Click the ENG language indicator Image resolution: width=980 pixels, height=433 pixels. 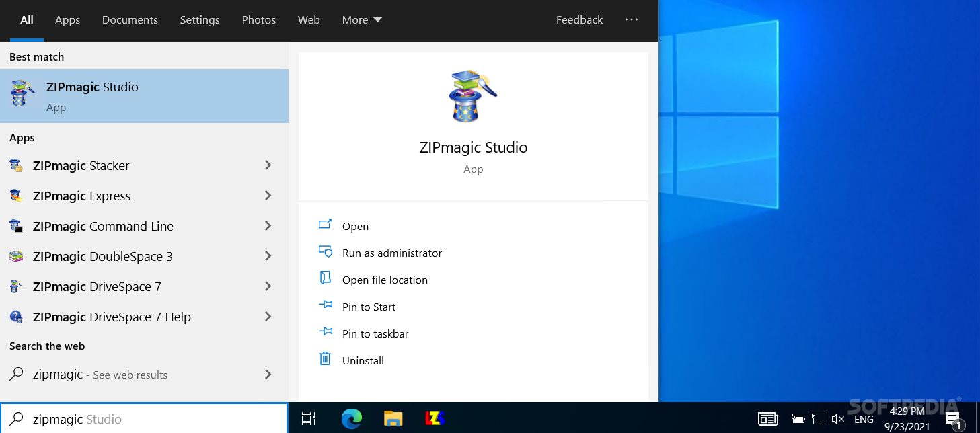pyautogui.click(x=864, y=420)
